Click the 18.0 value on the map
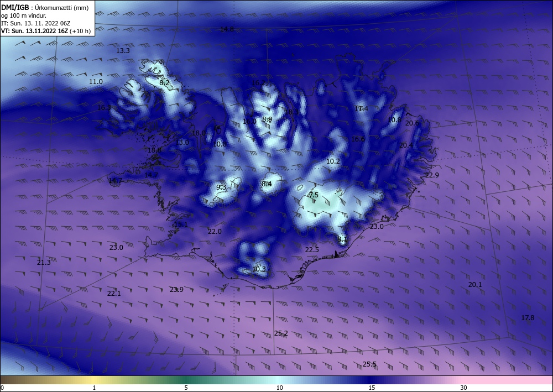This screenshot has width=553, height=392. [199, 133]
